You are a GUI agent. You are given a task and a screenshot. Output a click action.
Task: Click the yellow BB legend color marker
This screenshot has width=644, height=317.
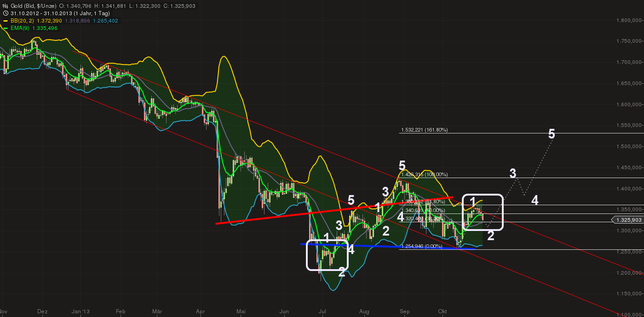(x=6, y=21)
